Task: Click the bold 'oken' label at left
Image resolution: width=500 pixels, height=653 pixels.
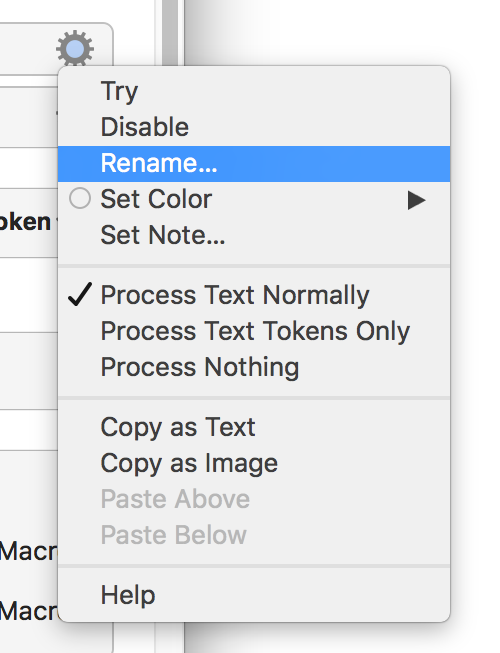Action: tap(25, 222)
